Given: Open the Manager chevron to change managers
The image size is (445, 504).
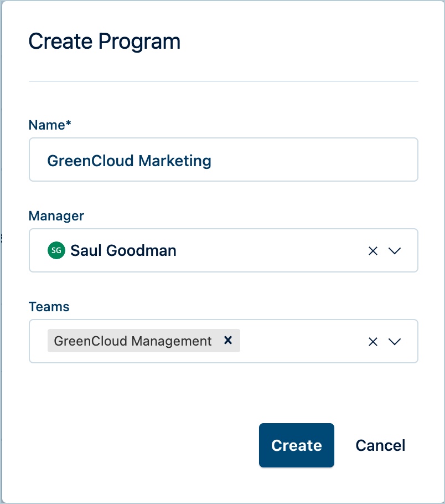Looking at the screenshot, I should [395, 250].
